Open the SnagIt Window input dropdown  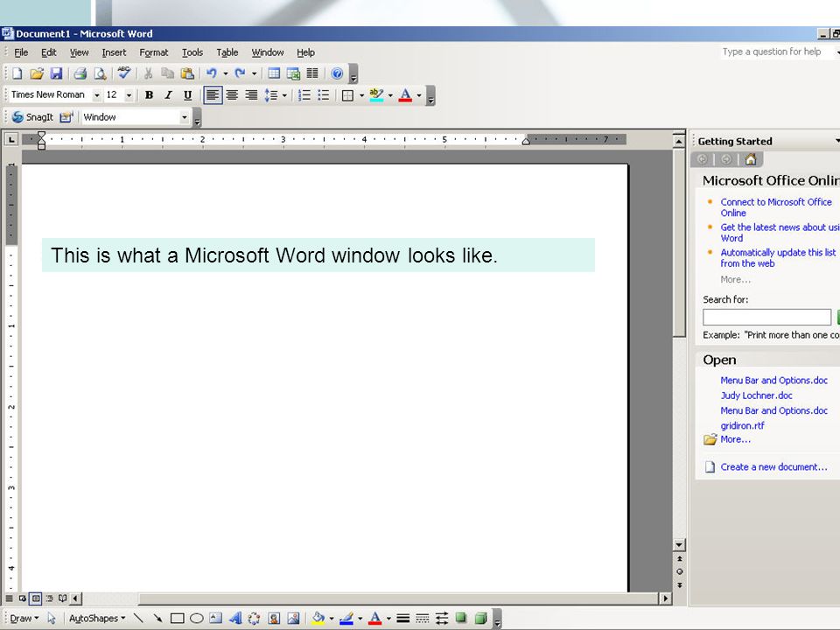click(185, 116)
